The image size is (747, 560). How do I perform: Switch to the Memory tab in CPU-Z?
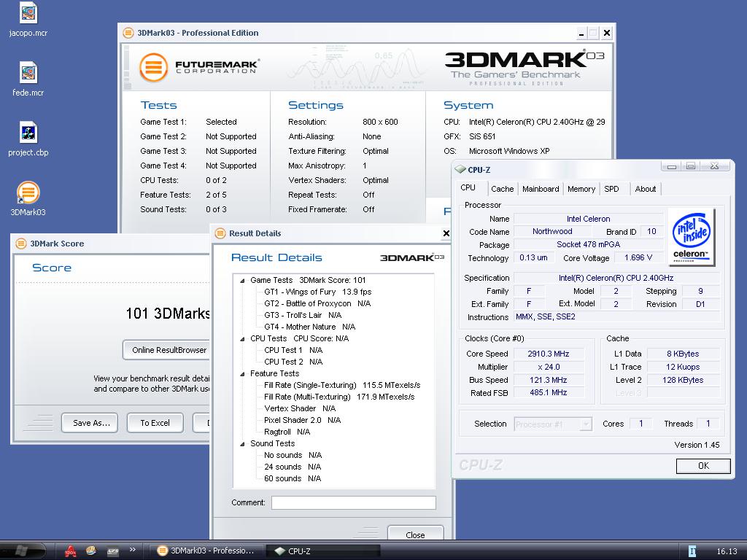pyautogui.click(x=581, y=189)
